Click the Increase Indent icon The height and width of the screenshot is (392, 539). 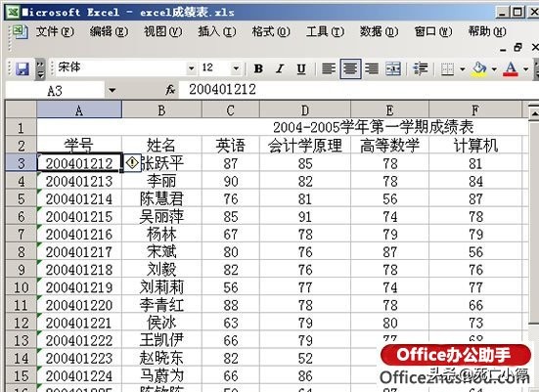tap(420, 68)
